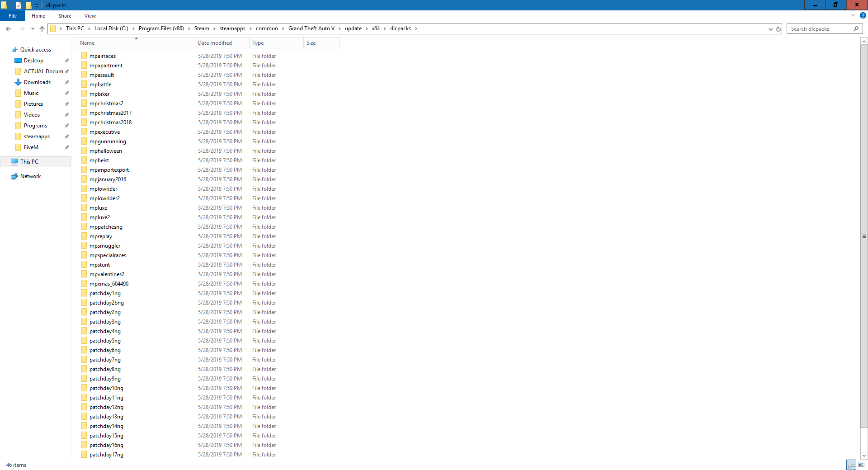Open the Recent locations dropdown arrow
The height and width of the screenshot is (470, 868).
click(33, 29)
